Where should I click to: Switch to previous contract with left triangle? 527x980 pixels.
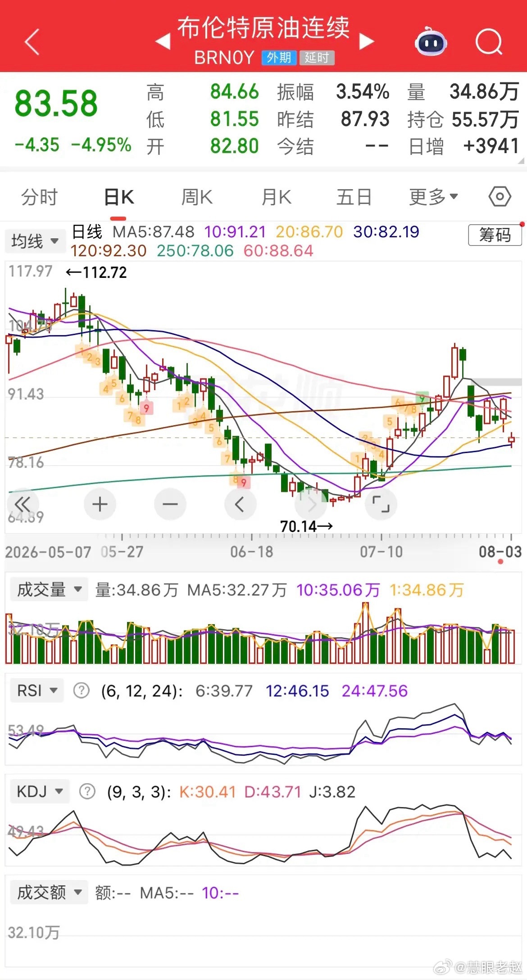tap(163, 41)
